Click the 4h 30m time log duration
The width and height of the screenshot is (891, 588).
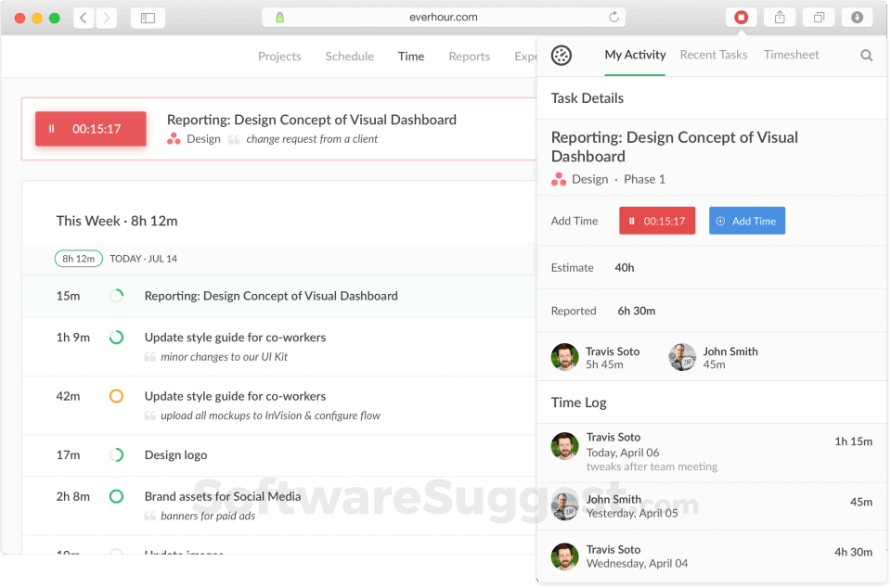pyautogui.click(x=854, y=552)
